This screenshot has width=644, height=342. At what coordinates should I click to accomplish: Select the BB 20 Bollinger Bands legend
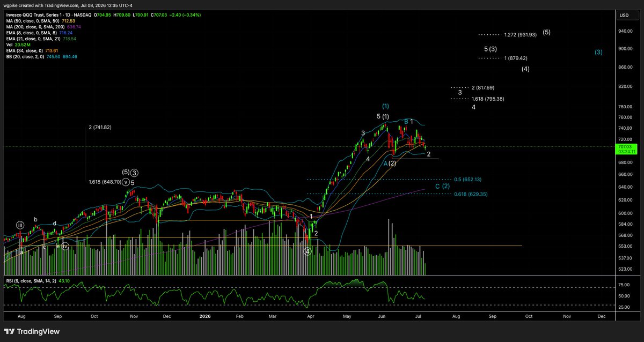click(41, 56)
